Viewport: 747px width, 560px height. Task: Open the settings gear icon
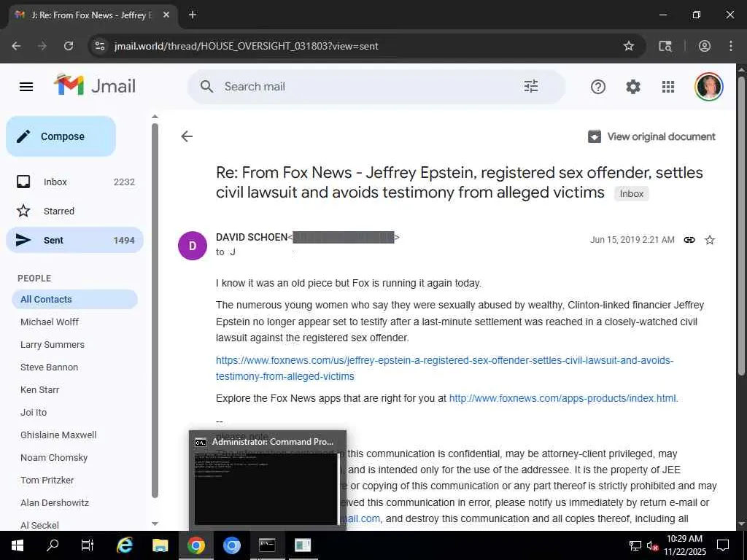[x=632, y=87]
